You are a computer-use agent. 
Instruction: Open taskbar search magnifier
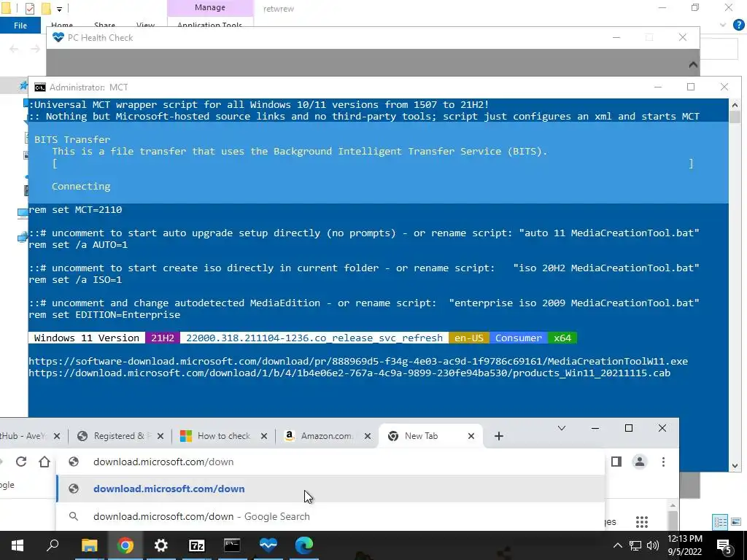click(53, 545)
